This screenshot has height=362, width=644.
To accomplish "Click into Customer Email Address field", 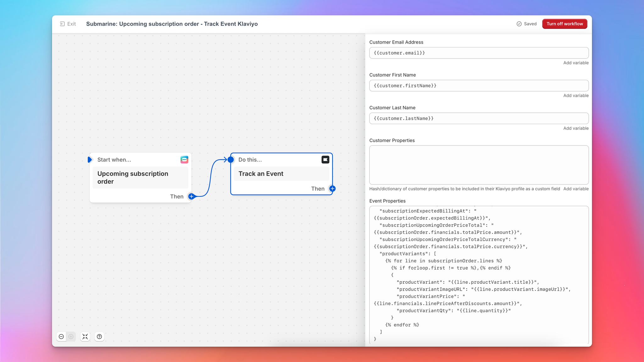I will [479, 53].
